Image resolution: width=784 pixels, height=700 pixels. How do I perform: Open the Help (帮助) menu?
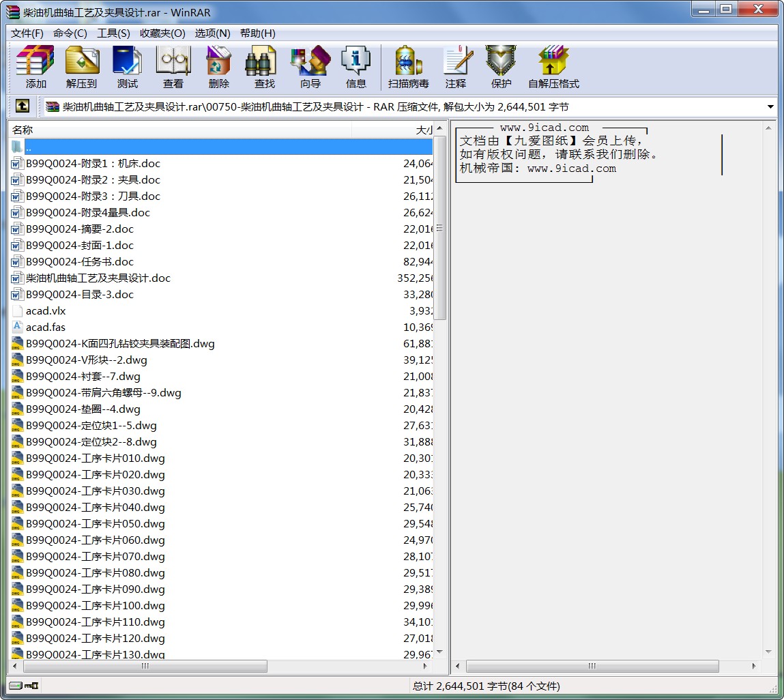257,33
